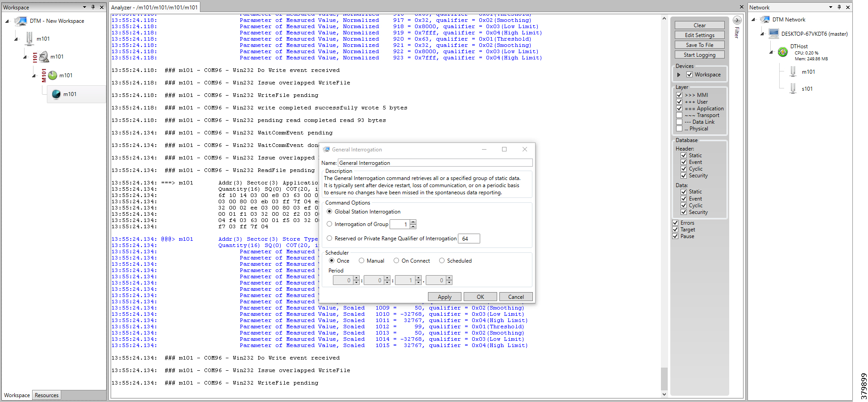This screenshot has width=868, height=402.
Task: Close the General Interrogation dialog
Action: (525, 149)
